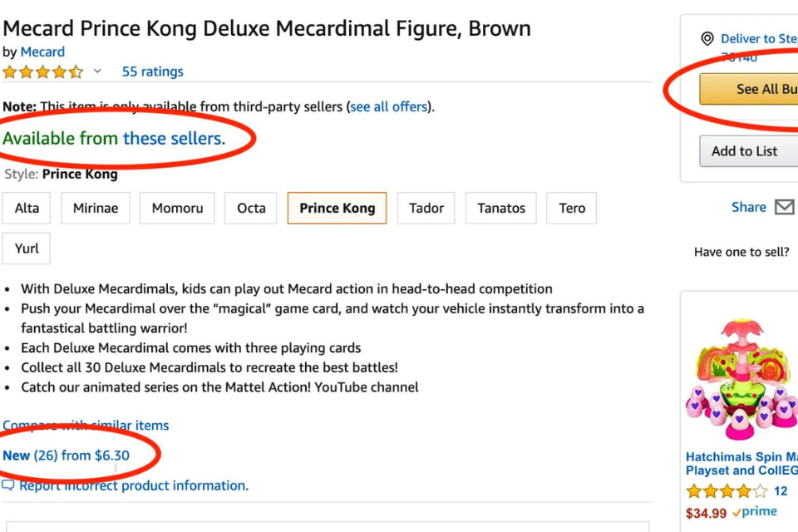The image size is (798, 532).
Task: Open the Hatchimals playset thumbnail
Action: coord(740,376)
